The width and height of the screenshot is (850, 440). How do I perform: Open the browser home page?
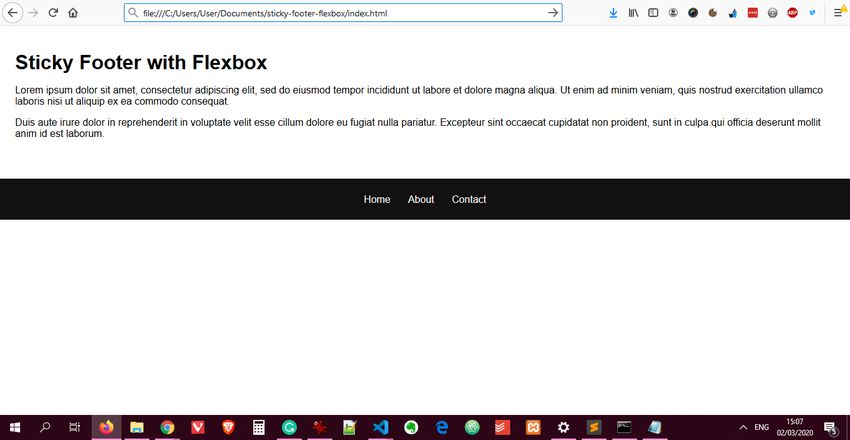pos(73,13)
